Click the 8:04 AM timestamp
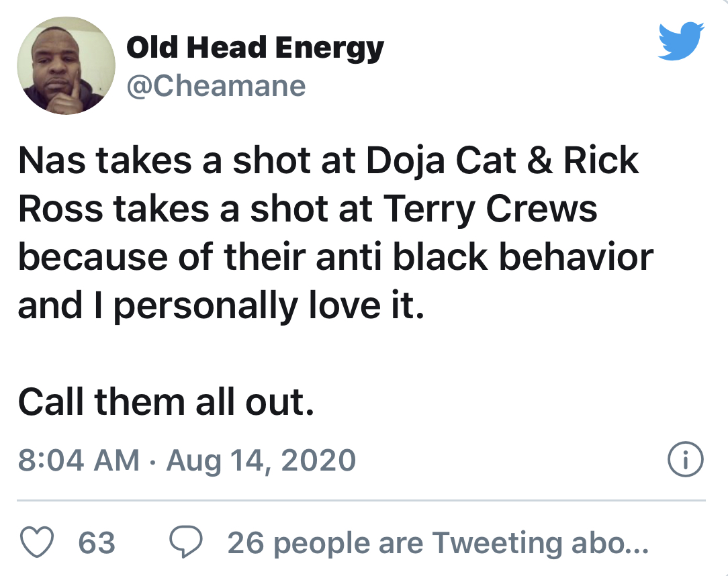Screen dimensions: 728x576 click(79, 461)
